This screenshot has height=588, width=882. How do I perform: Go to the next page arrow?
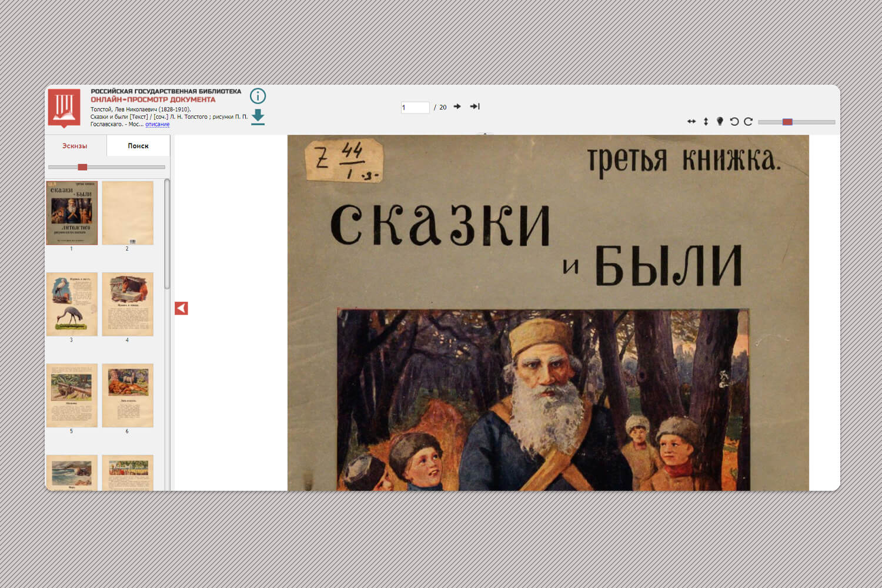457,106
